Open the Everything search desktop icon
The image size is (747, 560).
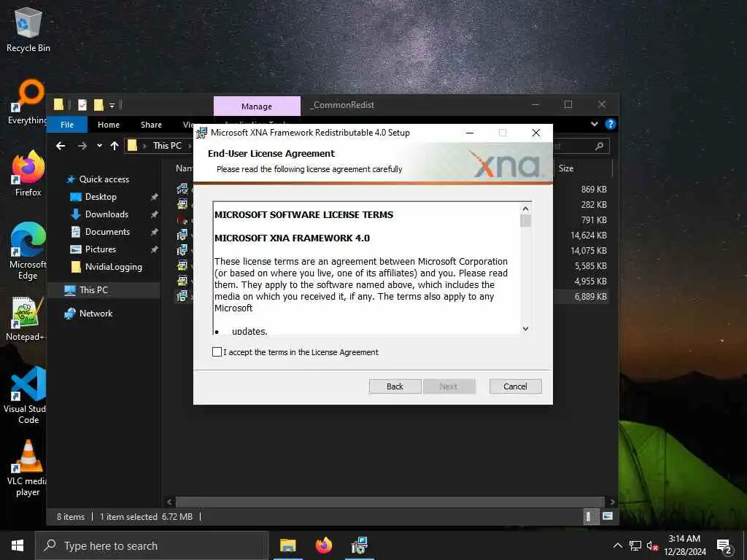point(28,102)
